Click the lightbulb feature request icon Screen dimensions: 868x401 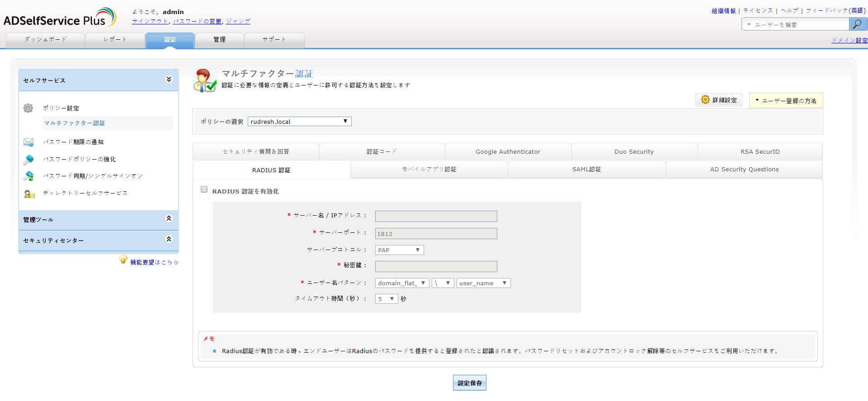click(x=123, y=260)
